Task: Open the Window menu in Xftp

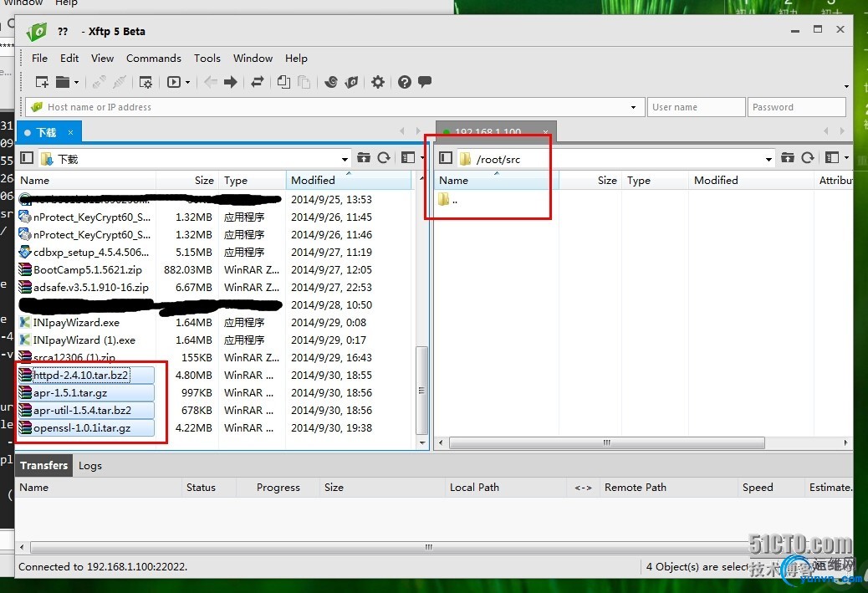Action: [253, 59]
